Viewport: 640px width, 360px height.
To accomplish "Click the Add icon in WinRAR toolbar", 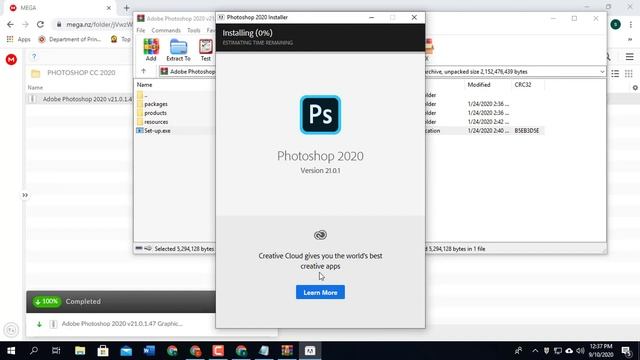I will pyautogui.click(x=151, y=50).
